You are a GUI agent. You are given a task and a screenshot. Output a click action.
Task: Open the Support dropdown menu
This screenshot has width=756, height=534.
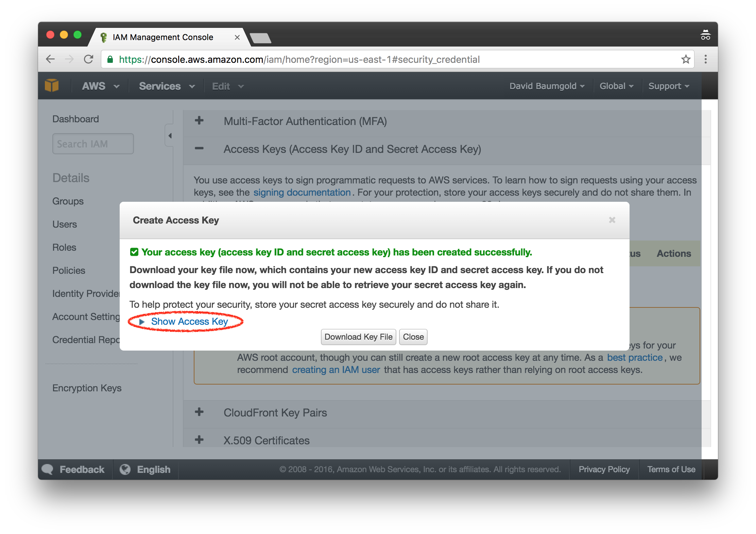[669, 86]
